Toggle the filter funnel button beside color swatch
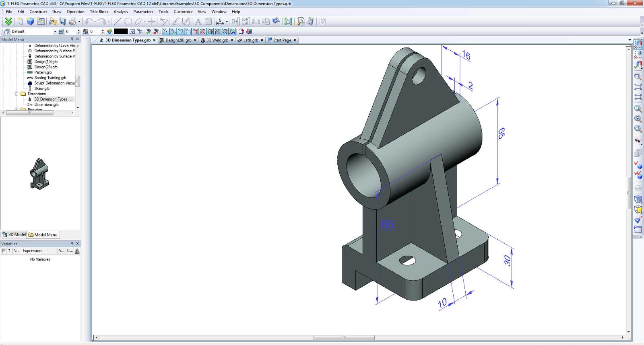The width and height of the screenshot is (644, 345). [x=132, y=31]
